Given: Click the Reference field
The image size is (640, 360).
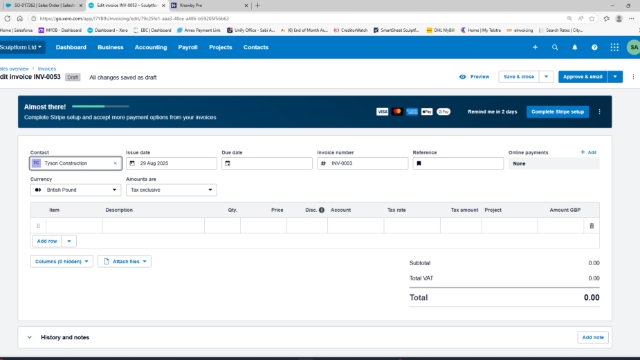Looking at the screenshot, I should [x=458, y=163].
